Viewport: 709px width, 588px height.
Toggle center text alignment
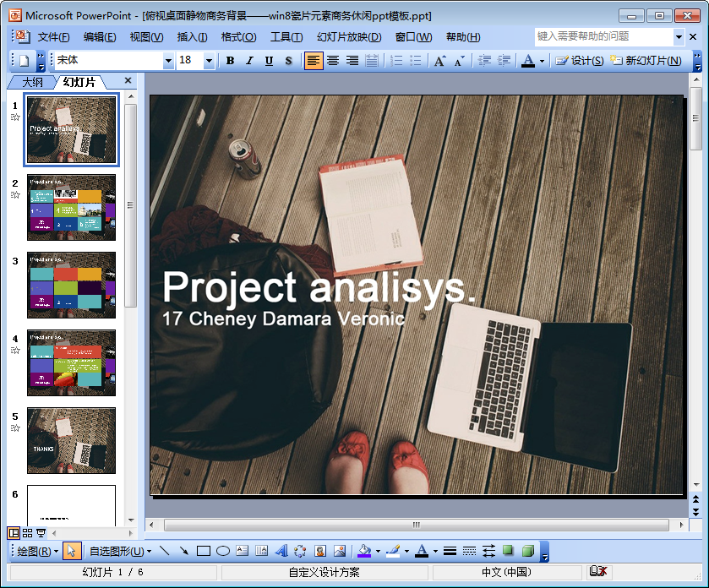coord(333,61)
